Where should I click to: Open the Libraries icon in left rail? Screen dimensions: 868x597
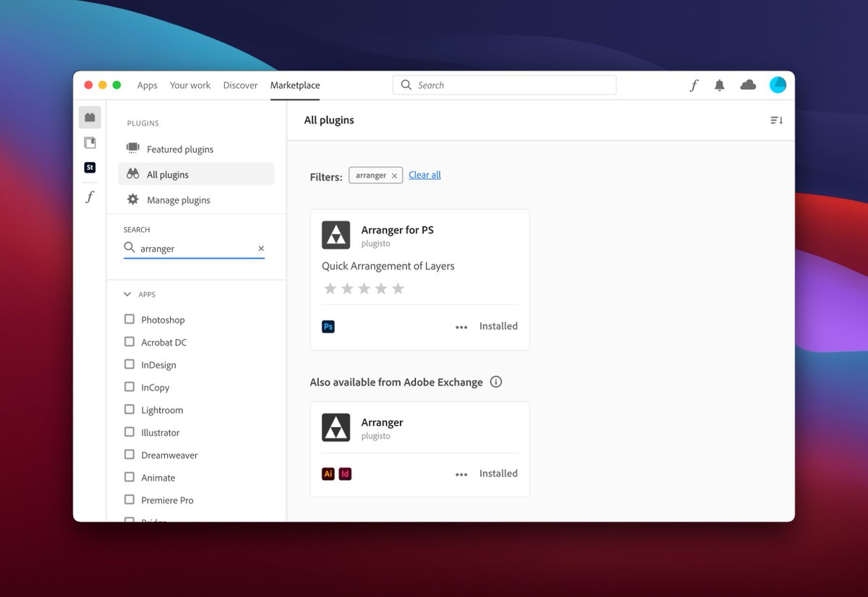pos(90,142)
